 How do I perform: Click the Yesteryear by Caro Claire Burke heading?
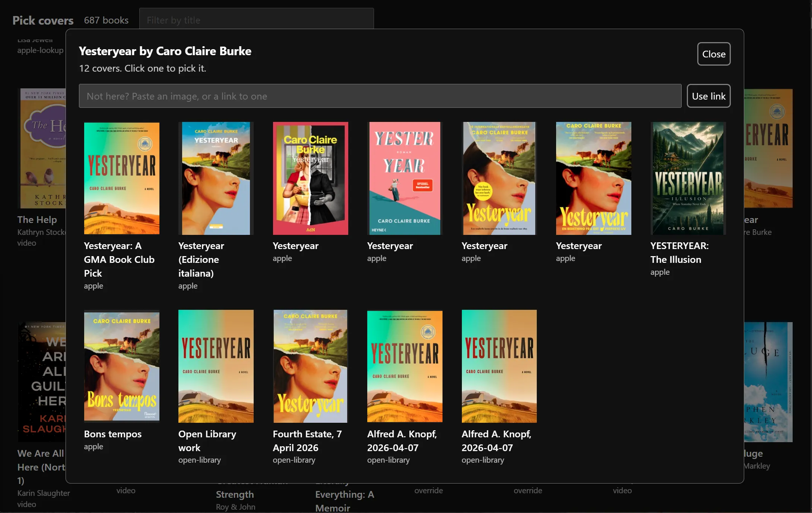point(165,51)
